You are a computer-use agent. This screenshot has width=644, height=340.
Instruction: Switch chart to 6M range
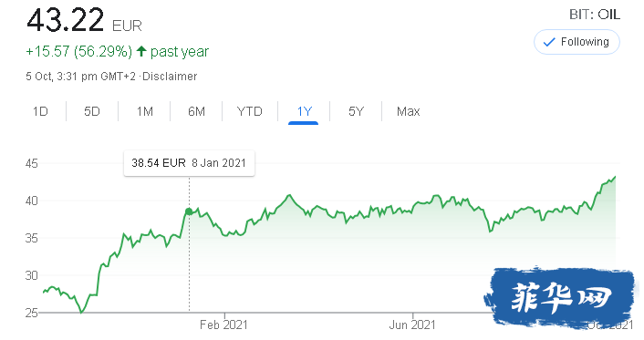(x=196, y=111)
